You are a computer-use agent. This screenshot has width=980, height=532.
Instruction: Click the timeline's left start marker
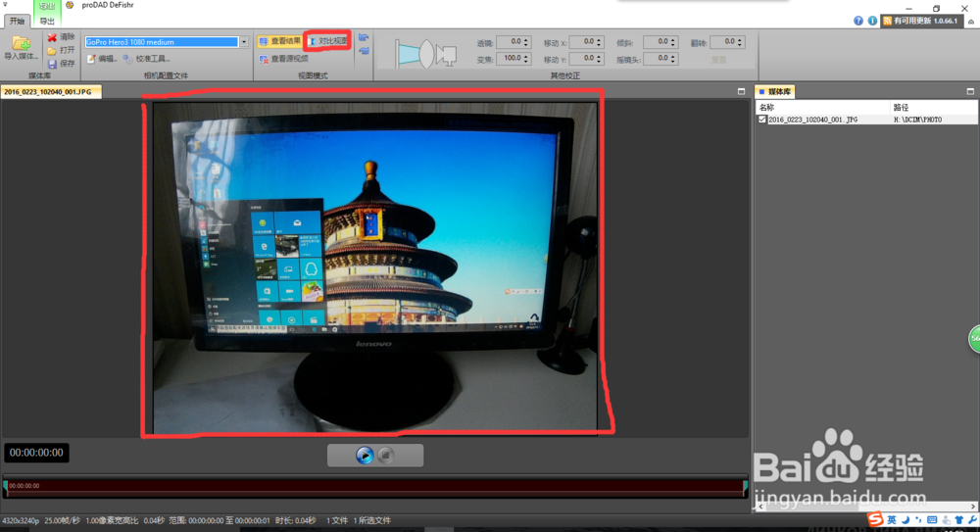click(5, 488)
